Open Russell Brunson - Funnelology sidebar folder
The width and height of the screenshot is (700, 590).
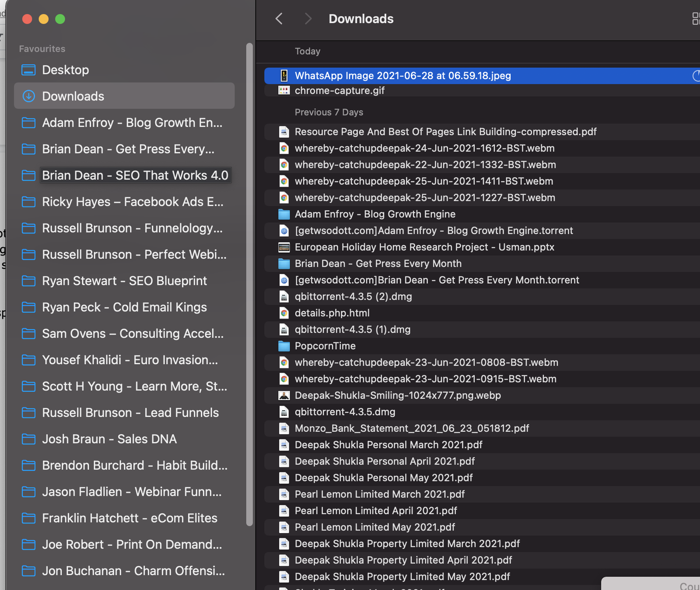coord(124,228)
